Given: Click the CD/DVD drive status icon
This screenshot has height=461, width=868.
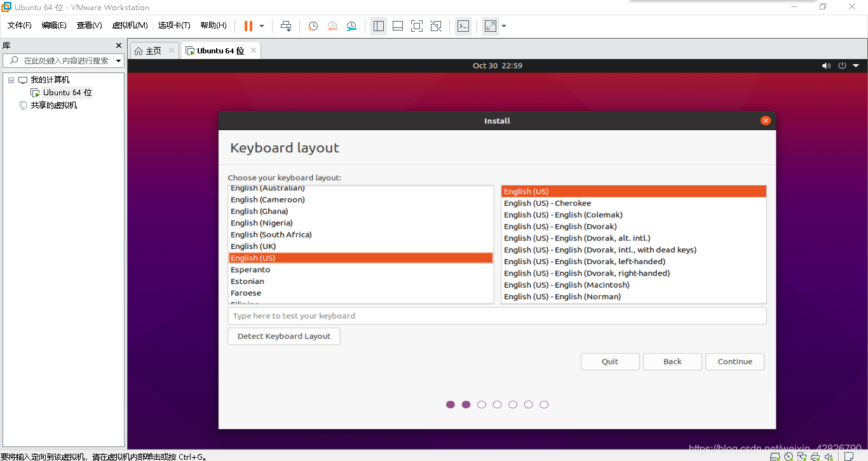Looking at the screenshot, I should [x=789, y=456].
